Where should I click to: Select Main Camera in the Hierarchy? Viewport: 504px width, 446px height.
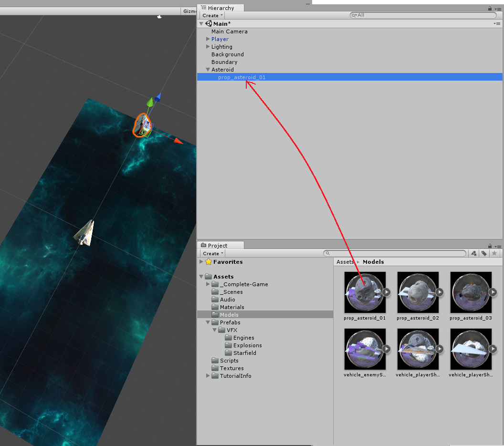click(x=229, y=31)
